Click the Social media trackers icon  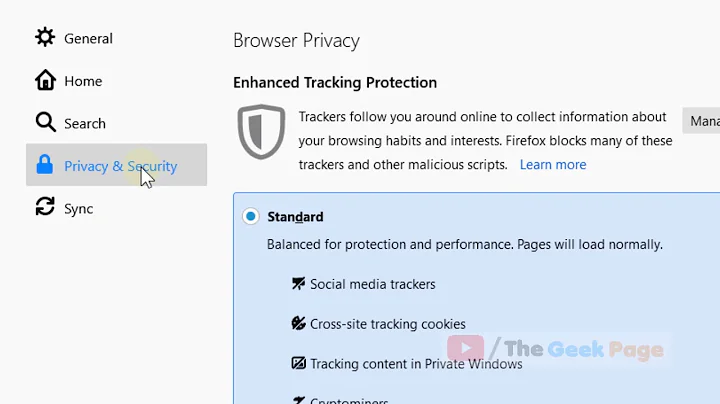tap(298, 284)
